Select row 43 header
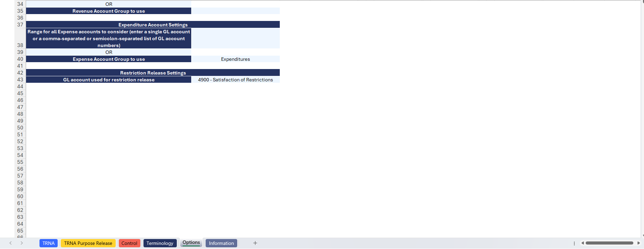This screenshot has width=644, height=249. (x=20, y=80)
